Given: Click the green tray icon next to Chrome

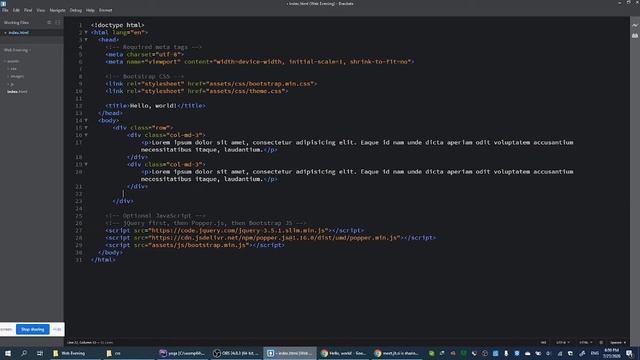Looking at the screenshot, I should [x=431, y=353].
